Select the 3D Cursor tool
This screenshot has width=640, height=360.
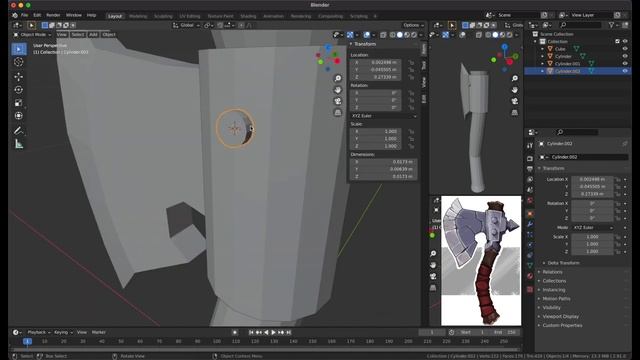pos(19,62)
